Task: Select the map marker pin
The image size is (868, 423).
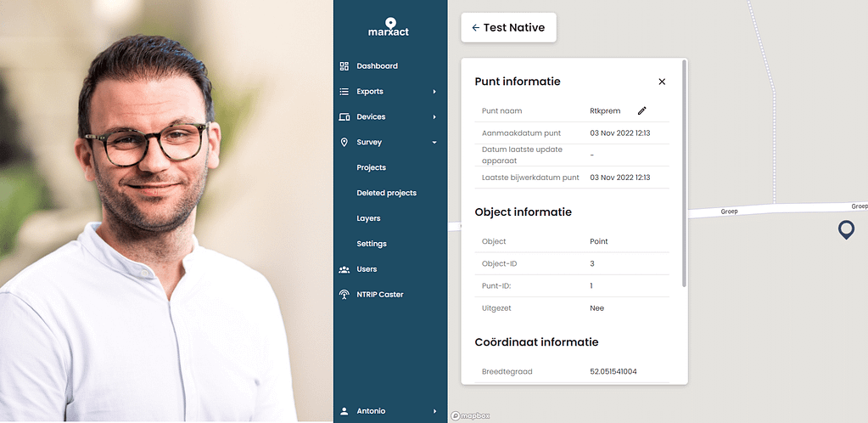Action: click(846, 229)
